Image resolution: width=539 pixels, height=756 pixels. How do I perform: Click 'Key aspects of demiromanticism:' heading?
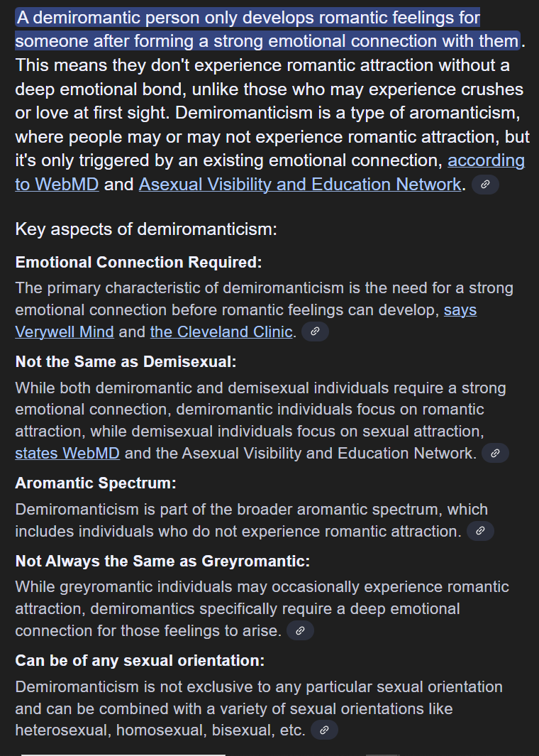point(146,229)
